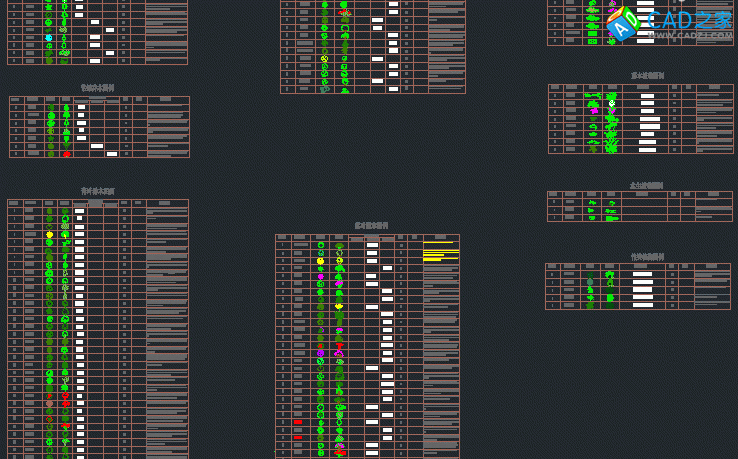
Task: Open the www.cadzj.com watermark link
Action: (691, 36)
